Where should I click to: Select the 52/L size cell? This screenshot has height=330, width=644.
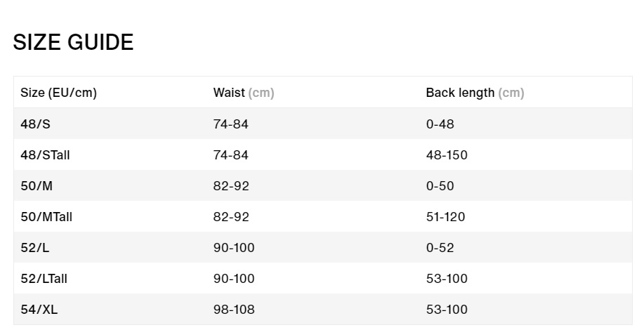(35, 247)
